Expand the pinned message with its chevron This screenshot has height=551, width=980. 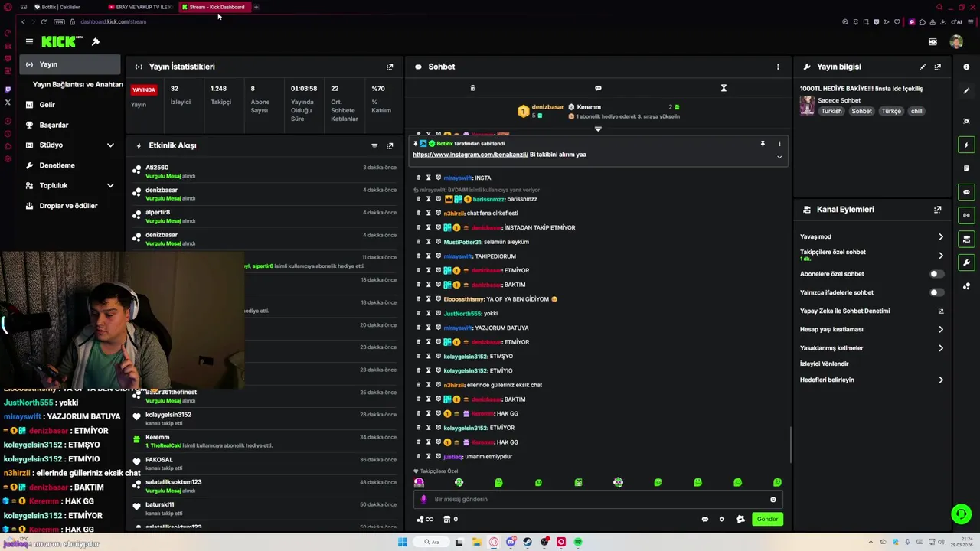pyautogui.click(x=779, y=157)
